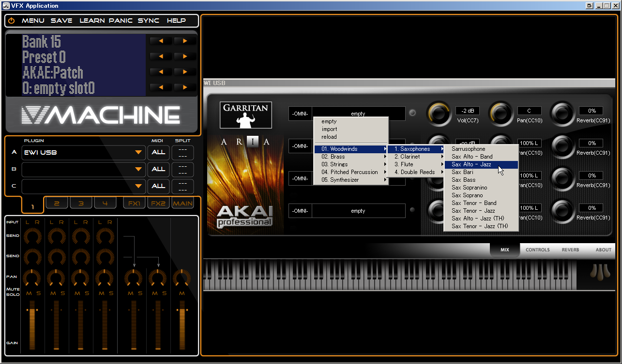Click the right arrow beside AKAE:Patch
The height and width of the screenshot is (364, 622).
[184, 72]
